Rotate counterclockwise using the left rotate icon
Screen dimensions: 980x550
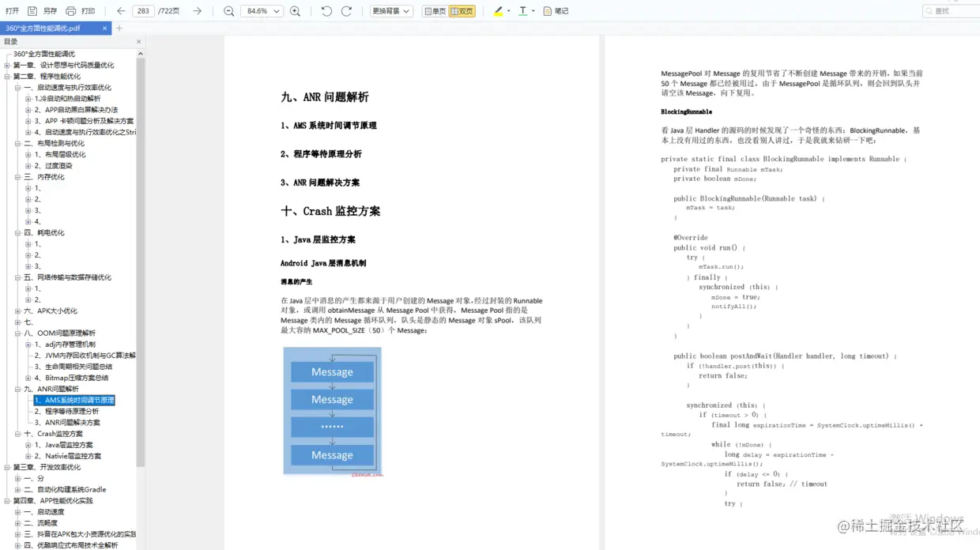[x=326, y=11]
